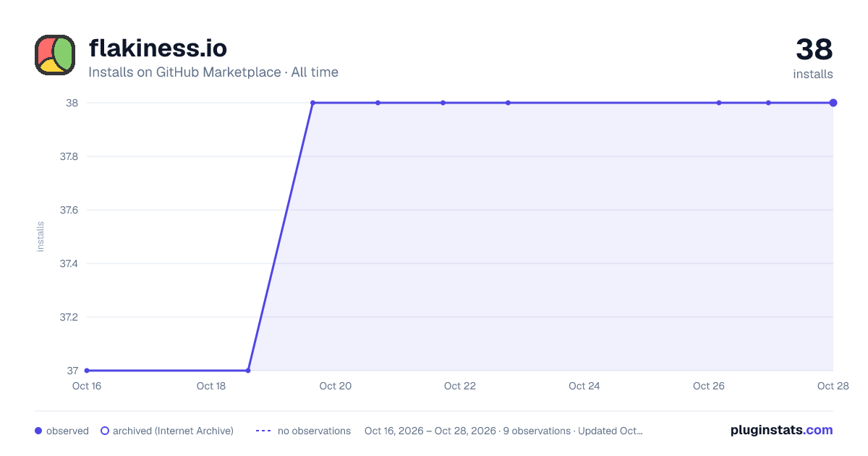Select the data point at Oct 16

tap(87, 371)
